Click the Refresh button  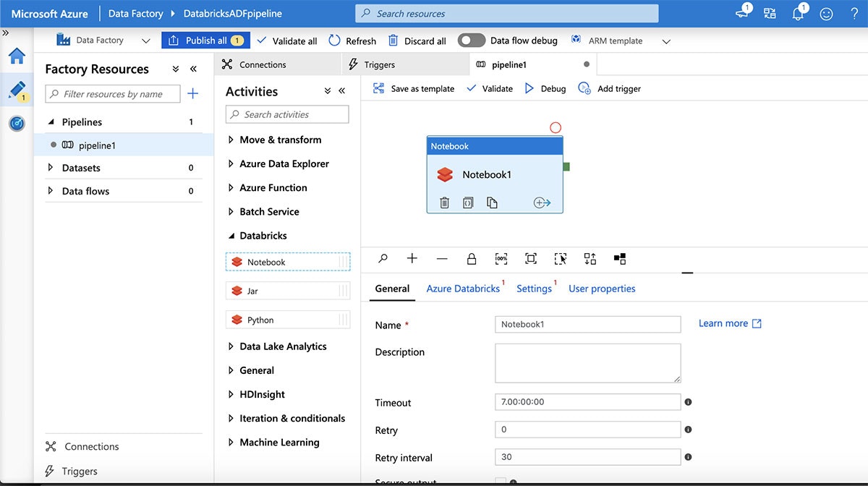pos(352,40)
